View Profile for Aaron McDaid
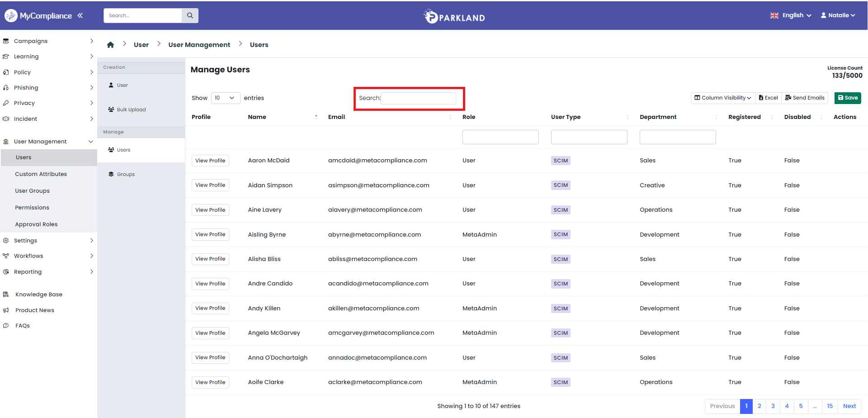 coord(210,161)
